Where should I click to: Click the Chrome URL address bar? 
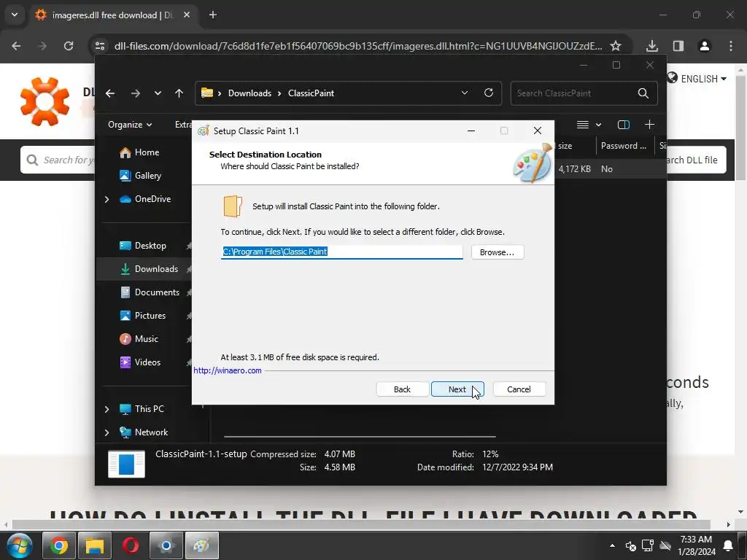coord(358,46)
